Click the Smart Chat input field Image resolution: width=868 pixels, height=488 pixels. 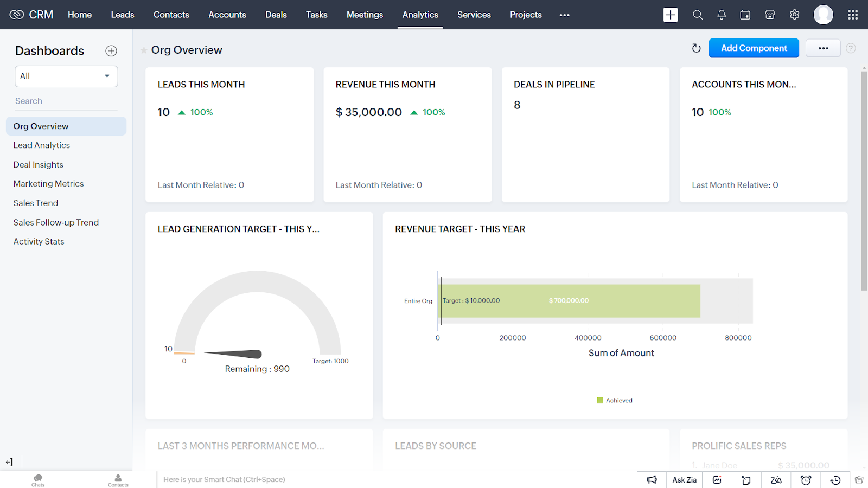pyautogui.click(x=325, y=479)
